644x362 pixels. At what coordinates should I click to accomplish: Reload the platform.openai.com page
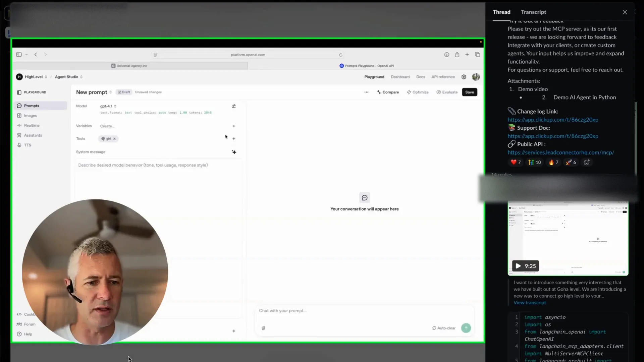[x=340, y=55]
